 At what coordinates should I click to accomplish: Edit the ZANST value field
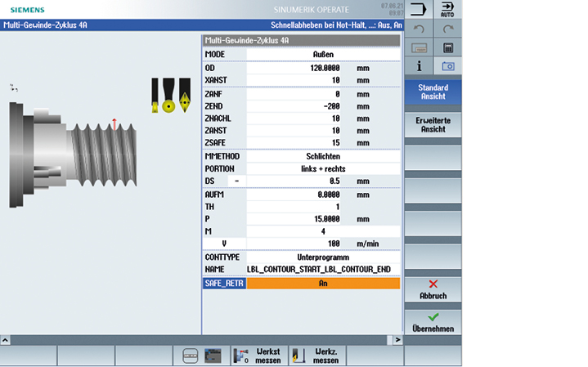[294, 131]
